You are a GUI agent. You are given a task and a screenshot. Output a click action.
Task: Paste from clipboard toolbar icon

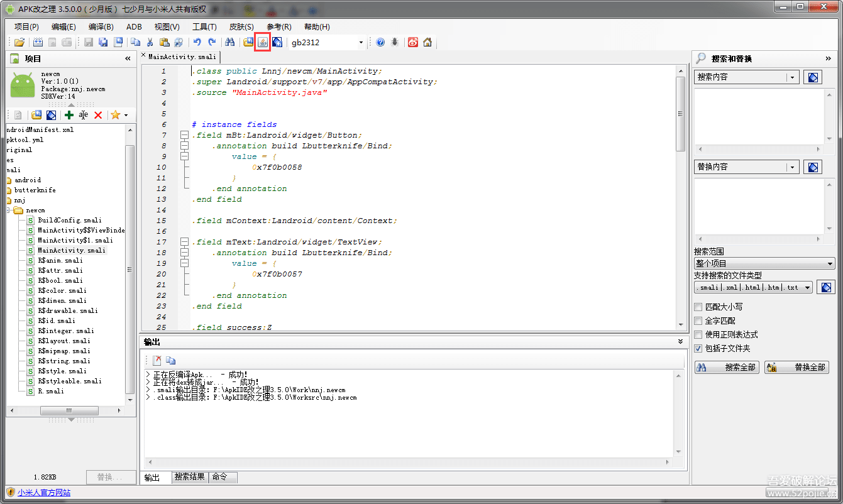point(165,42)
